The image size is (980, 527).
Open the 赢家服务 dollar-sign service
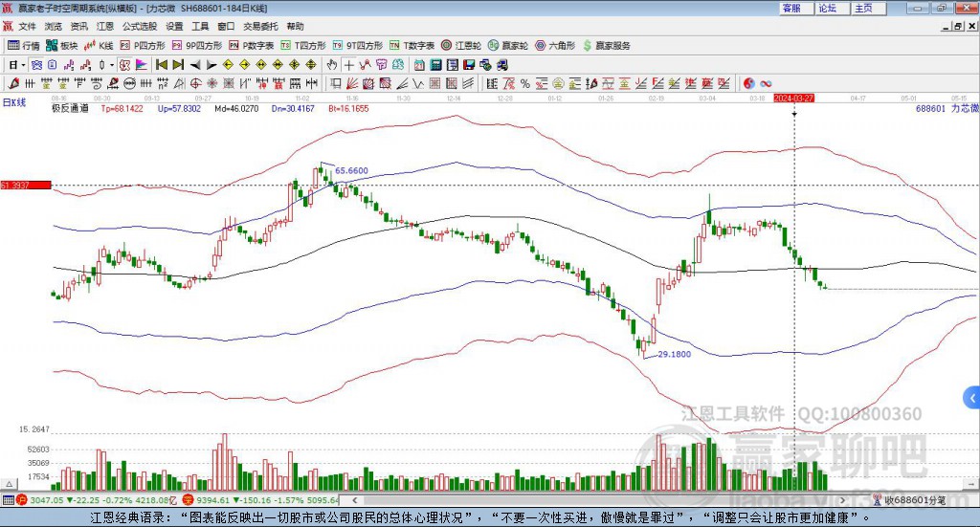[606, 46]
